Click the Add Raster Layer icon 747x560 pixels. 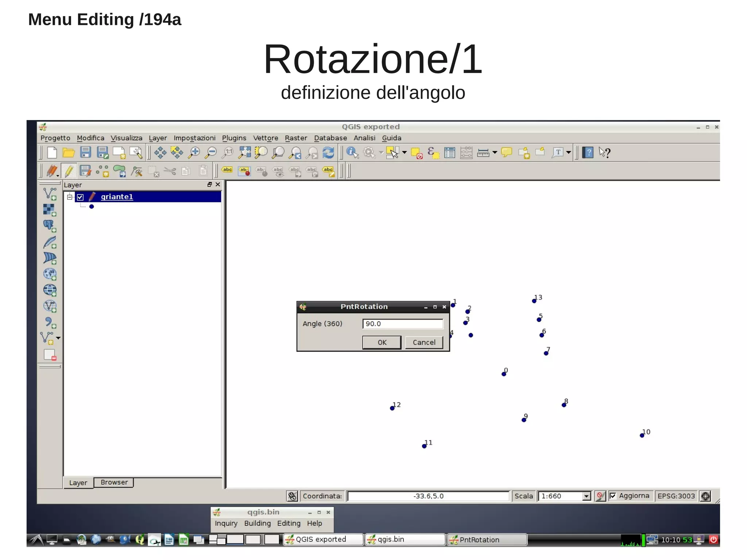pos(49,210)
